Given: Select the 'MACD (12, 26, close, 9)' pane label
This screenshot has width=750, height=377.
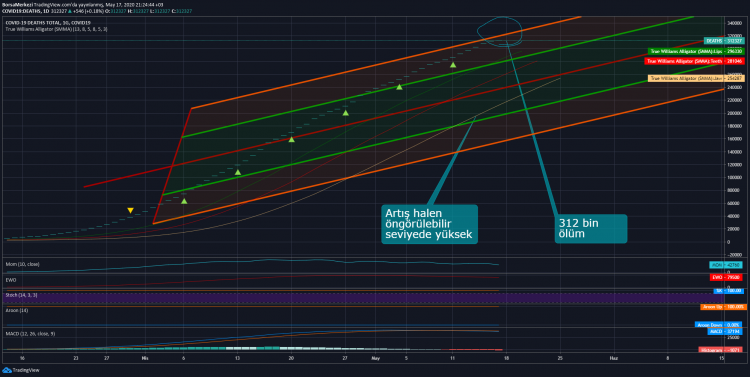Looking at the screenshot, I should [x=30, y=333].
